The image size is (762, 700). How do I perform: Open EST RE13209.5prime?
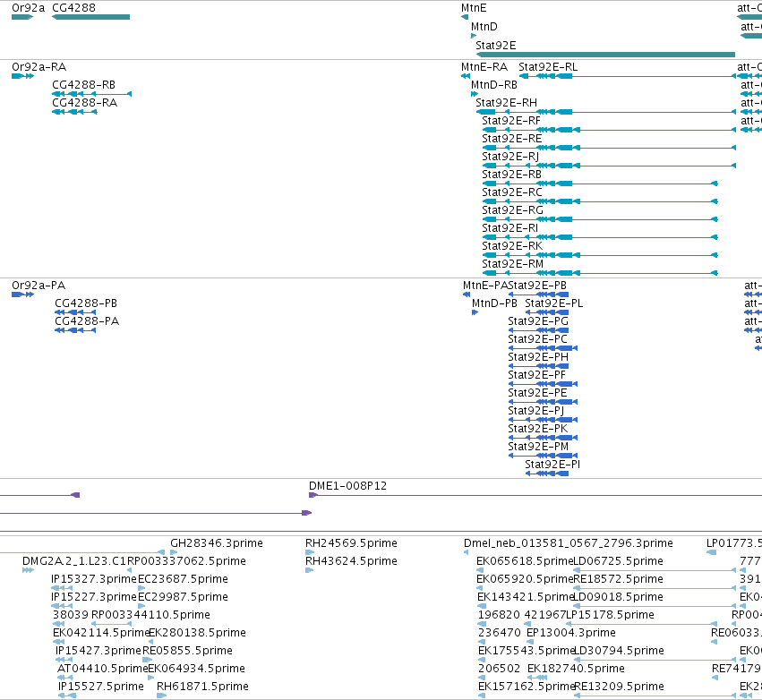click(x=619, y=687)
